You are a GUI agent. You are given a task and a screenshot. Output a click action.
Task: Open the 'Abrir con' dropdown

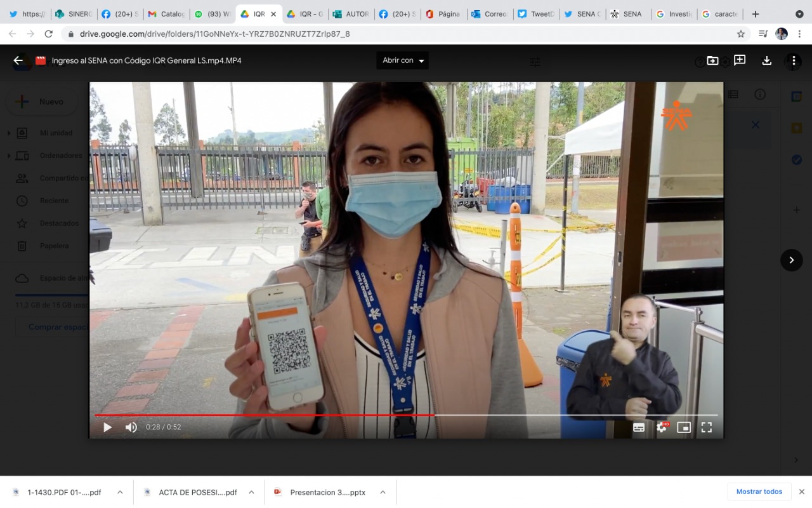pos(403,60)
